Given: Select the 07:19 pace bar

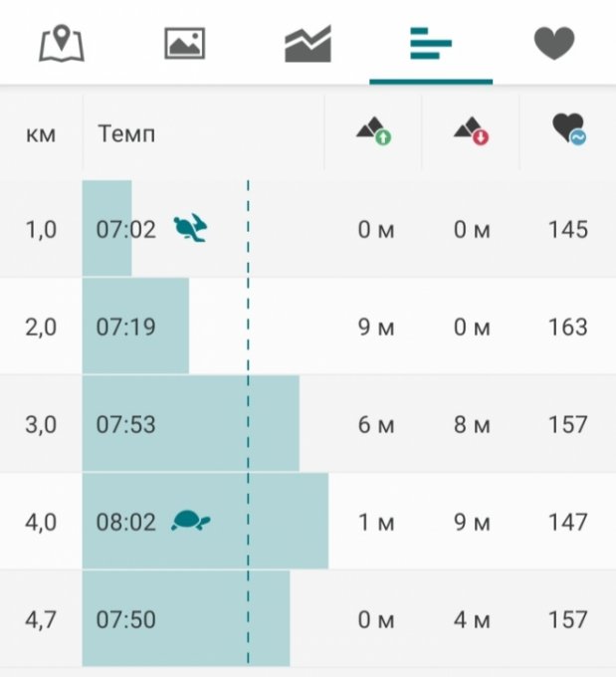Looking at the screenshot, I should 135,327.
